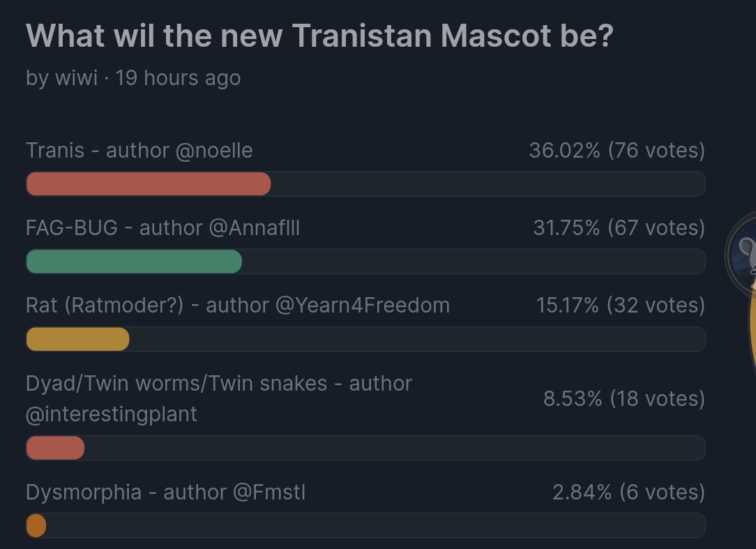756x549 pixels.
Task: Click the '36.02% (76 votes)' result text
Action: pyautogui.click(x=617, y=150)
